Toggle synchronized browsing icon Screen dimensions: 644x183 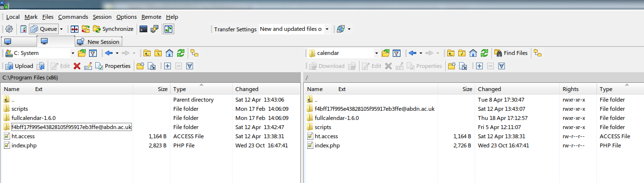coord(168,29)
